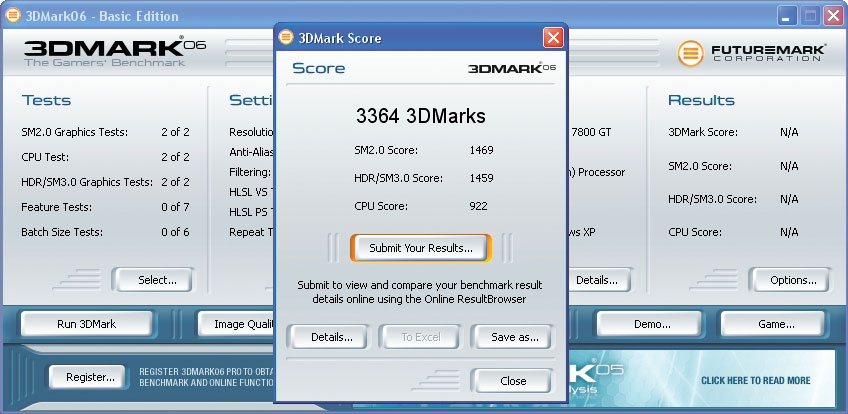This screenshot has height=414, width=848.
Task: Click the 3DMark06 logo in the score dialog
Action: pos(512,68)
